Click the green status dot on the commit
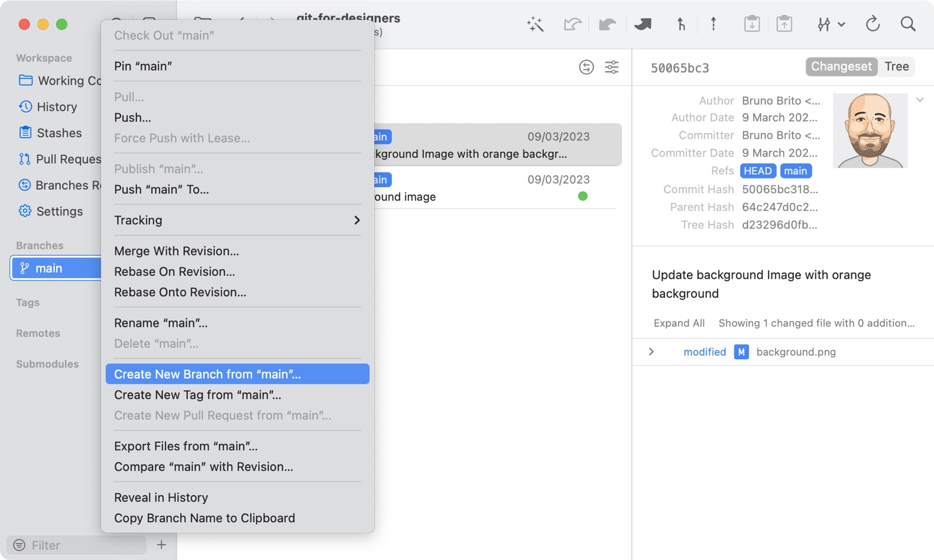This screenshot has width=934, height=560. click(x=582, y=196)
